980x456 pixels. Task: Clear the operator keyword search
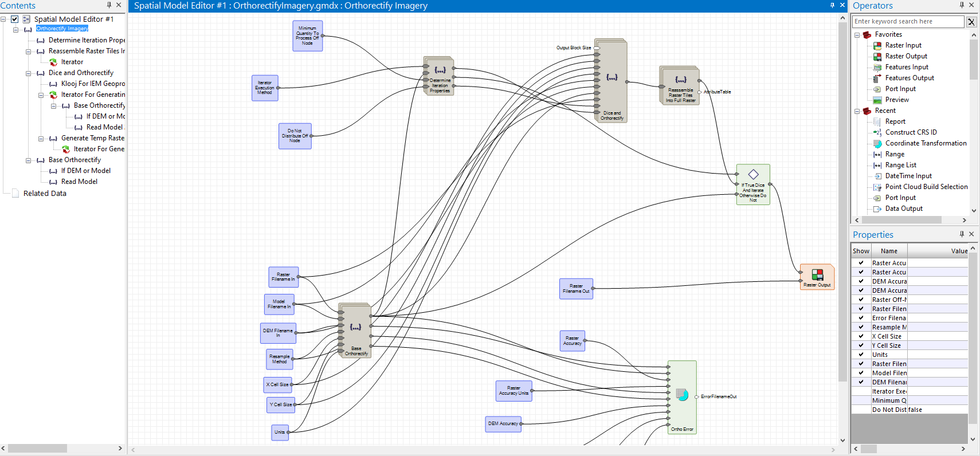click(971, 22)
